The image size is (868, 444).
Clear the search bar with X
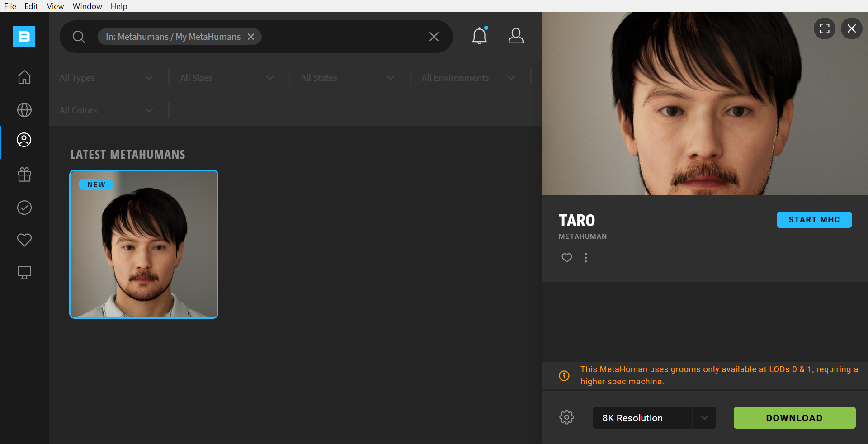[x=434, y=37]
